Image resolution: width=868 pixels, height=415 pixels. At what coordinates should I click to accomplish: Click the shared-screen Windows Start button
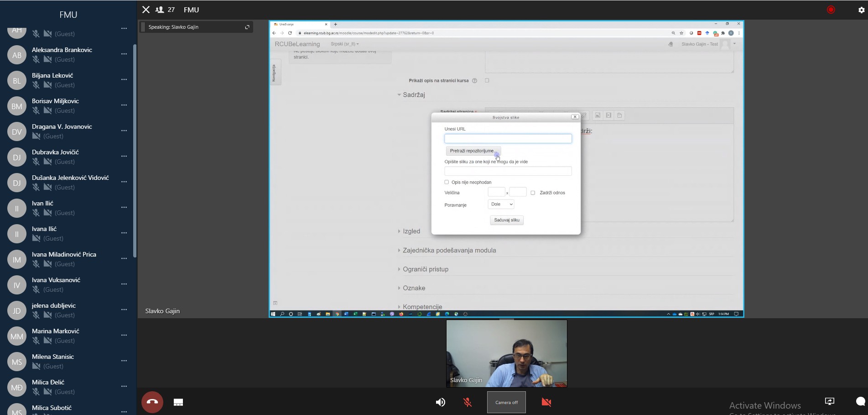tap(273, 314)
